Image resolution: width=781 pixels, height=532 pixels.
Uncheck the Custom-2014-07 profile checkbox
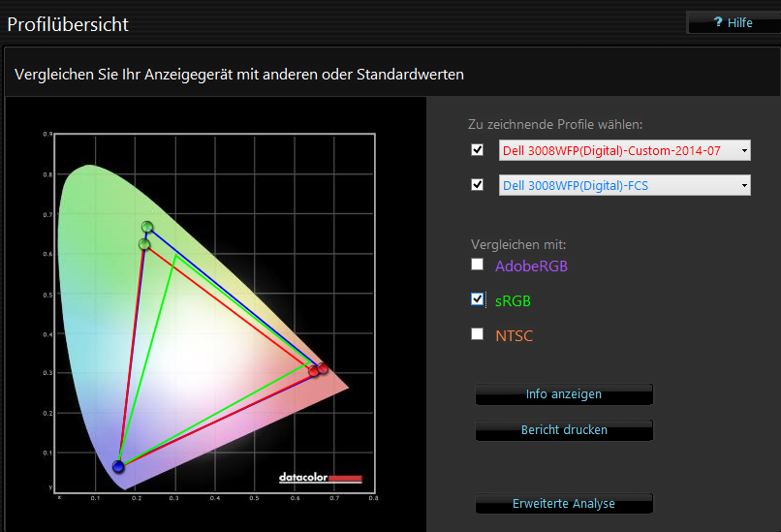click(477, 150)
